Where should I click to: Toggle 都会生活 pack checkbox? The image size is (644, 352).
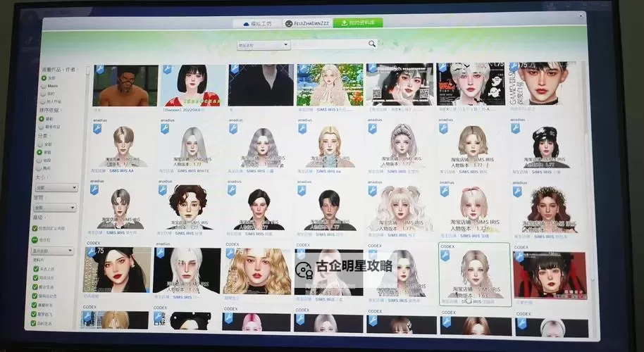point(35,287)
